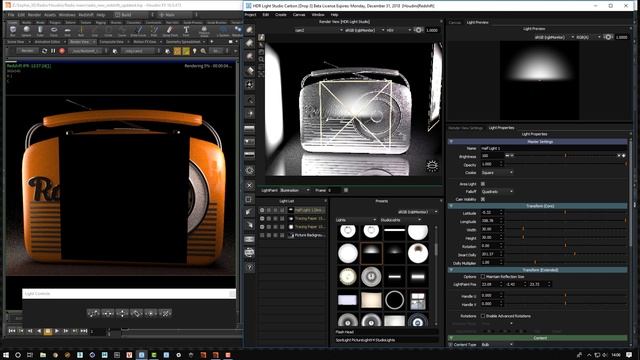Viewport: 640px width, 360px height.
Task: Click the first light tool in HDR Light Studio toolbar
Action: point(249,30)
